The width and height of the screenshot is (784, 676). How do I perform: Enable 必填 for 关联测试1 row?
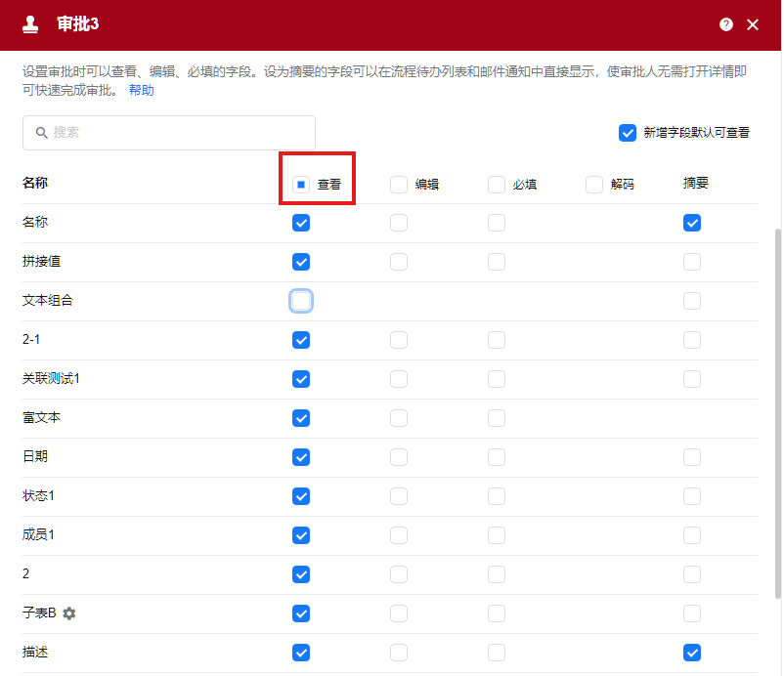[497, 379]
